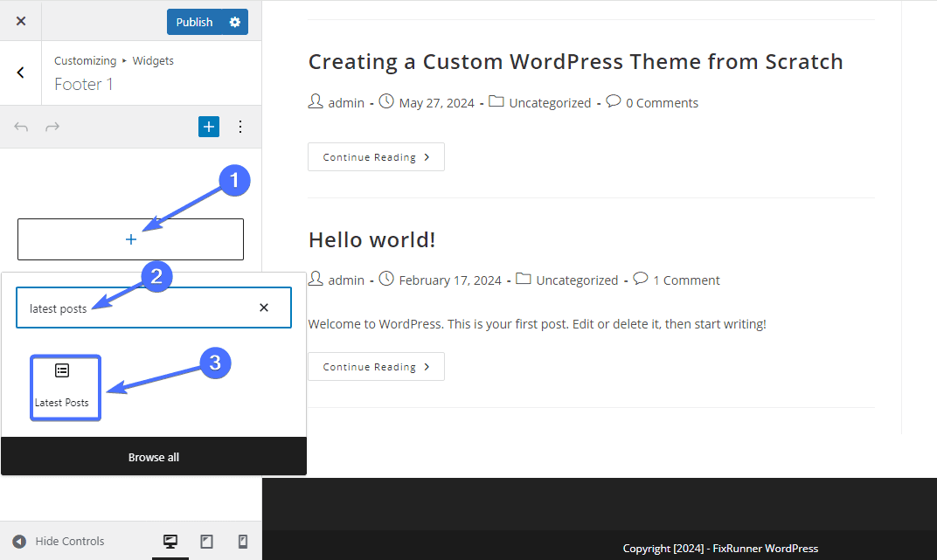Image resolution: width=937 pixels, height=560 pixels.
Task: Click Continue Reading for Custom Theme post
Action: (376, 157)
